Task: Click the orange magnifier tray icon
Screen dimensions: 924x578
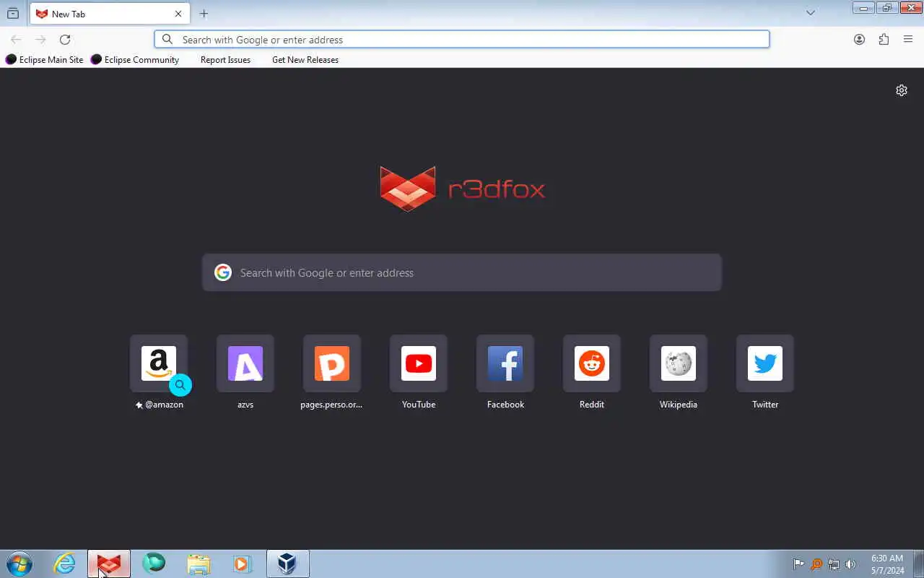Action: [x=816, y=564]
